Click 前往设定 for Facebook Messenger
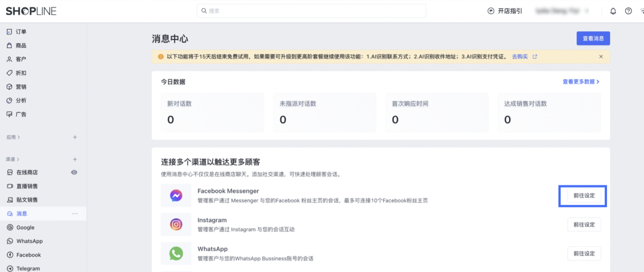 point(584,195)
